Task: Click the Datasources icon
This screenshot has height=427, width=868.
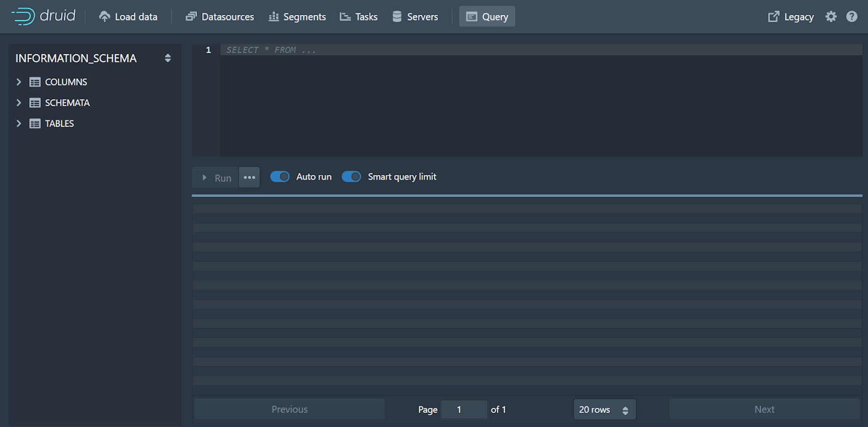Action: point(191,16)
